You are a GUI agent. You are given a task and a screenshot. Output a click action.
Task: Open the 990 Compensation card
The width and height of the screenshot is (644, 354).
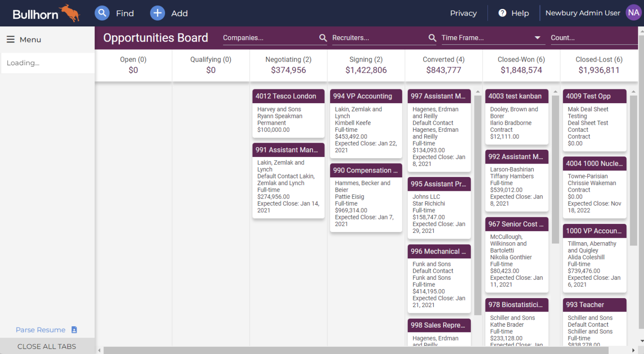[366, 198]
